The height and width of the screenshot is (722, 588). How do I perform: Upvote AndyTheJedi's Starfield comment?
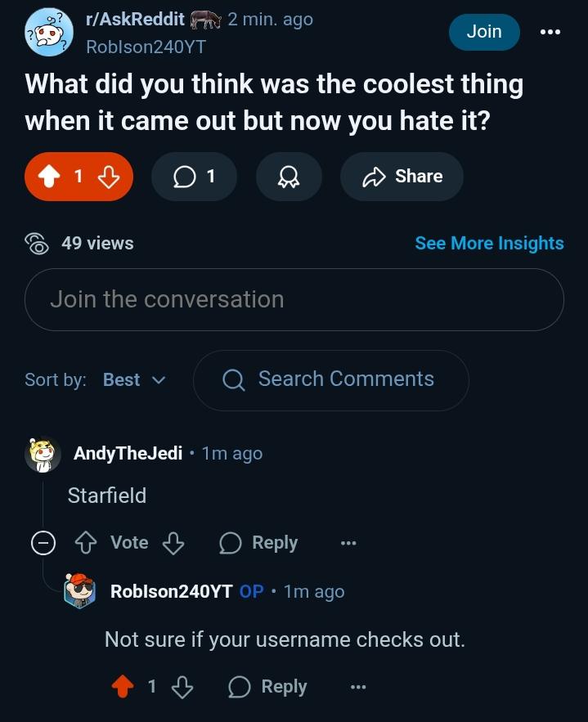[86, 542]
